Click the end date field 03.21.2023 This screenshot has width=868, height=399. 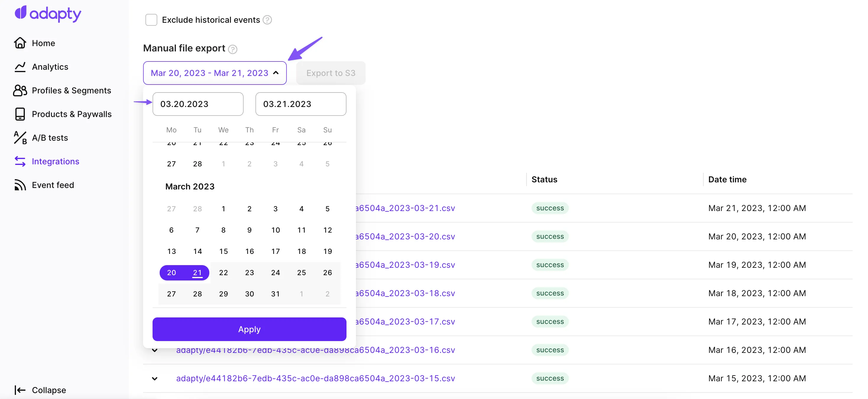pos(301,104)
